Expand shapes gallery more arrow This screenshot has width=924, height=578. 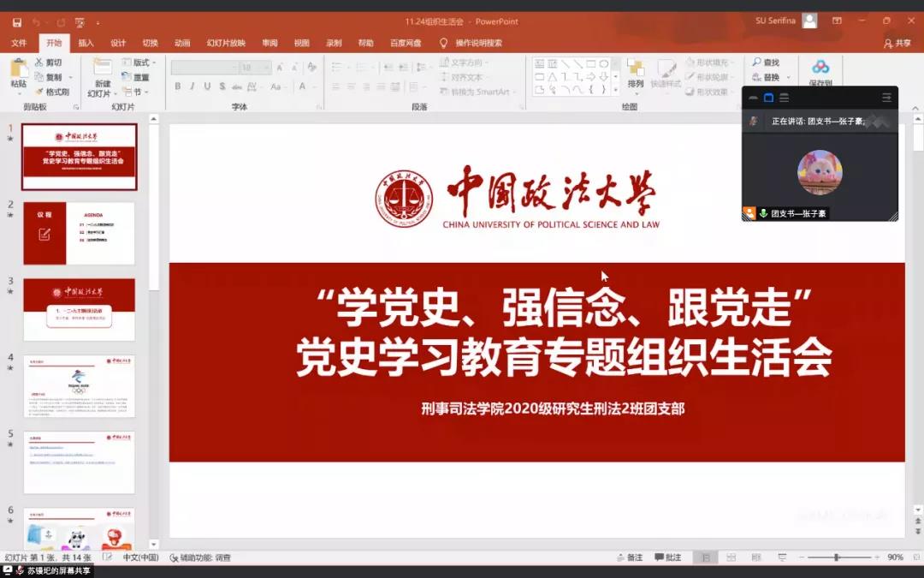click(x=616, y=90)
